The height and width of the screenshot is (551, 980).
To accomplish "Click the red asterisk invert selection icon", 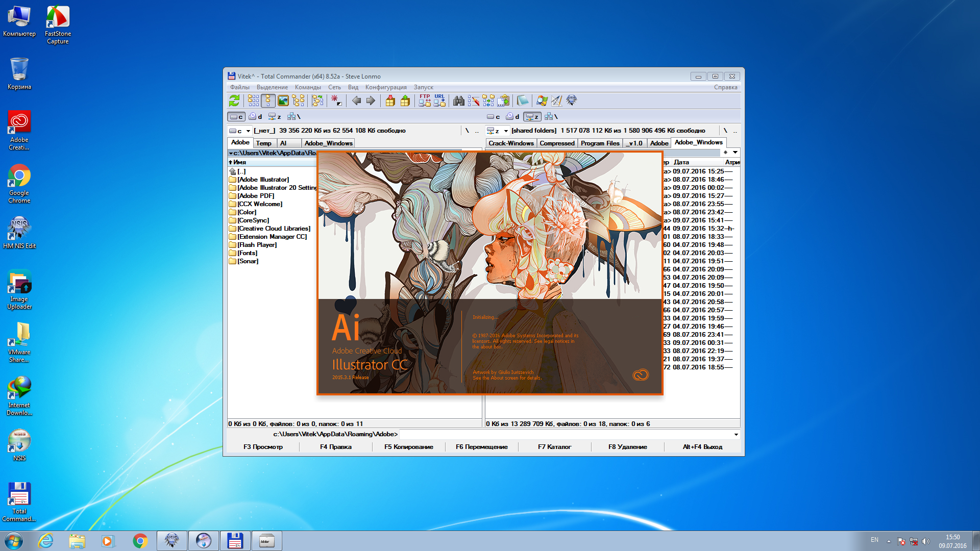I will [x=336, y=101].
